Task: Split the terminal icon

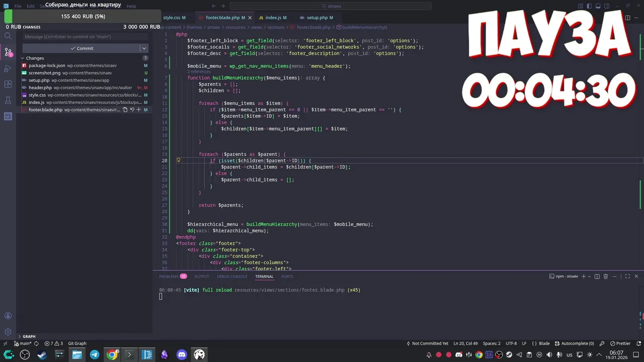Action: tap(597, 277)
